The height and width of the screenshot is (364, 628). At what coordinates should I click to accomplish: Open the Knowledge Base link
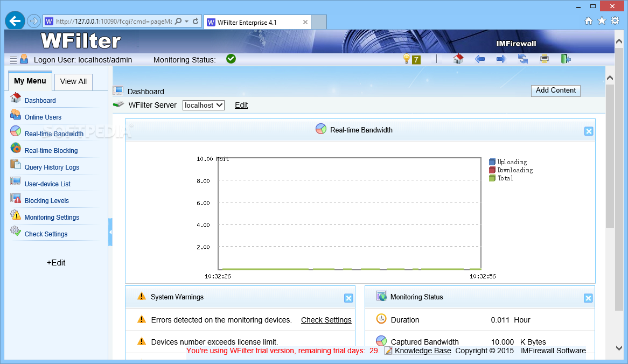pyautogui.click(x=422, y=351)
